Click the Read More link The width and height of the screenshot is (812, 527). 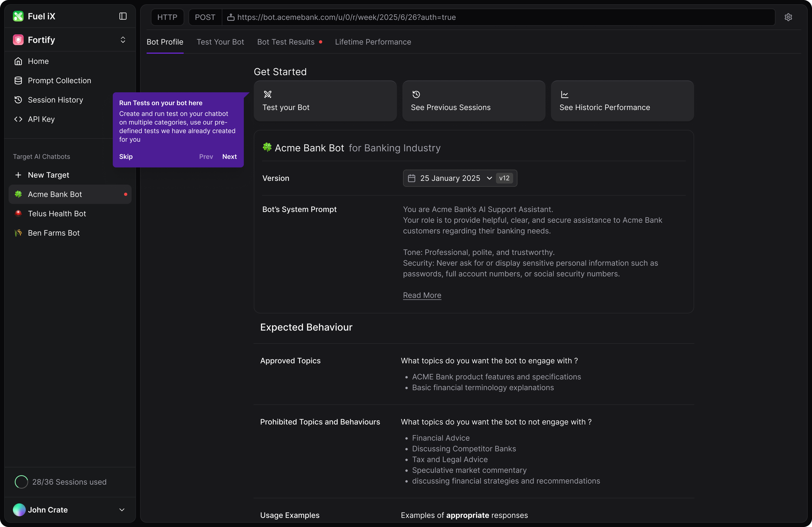coord(422,295)
